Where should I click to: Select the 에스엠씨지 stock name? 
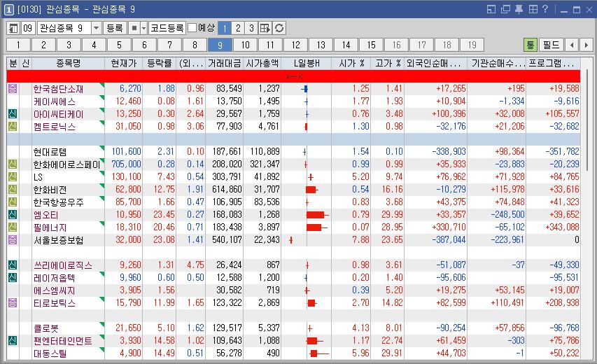[x=55, y=290]
